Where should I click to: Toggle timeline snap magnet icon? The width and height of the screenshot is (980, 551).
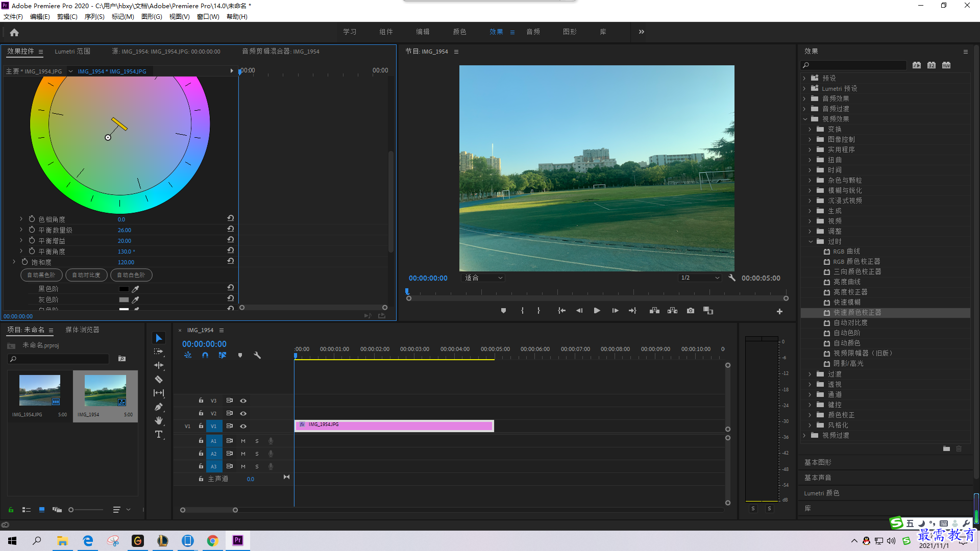[x=205, y=355]
